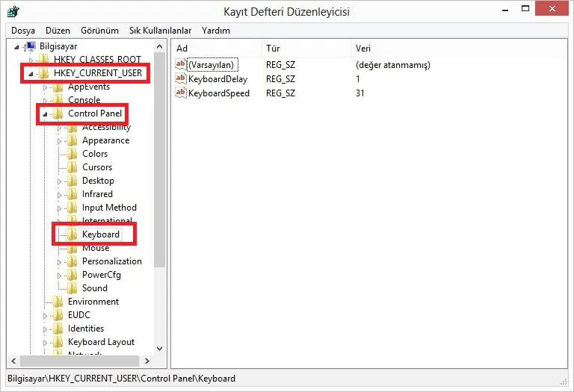
Task: Select the Mouse key
Action: 96,248
